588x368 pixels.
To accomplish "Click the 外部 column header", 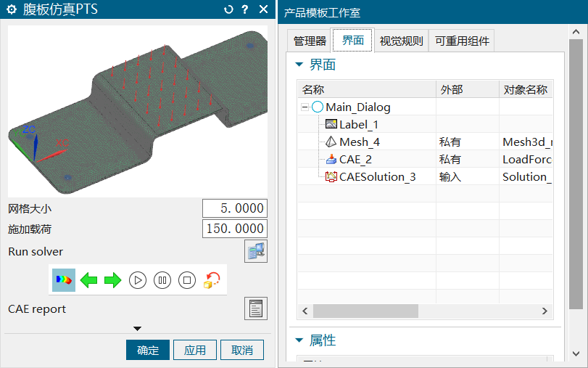I will coord(468,89).
